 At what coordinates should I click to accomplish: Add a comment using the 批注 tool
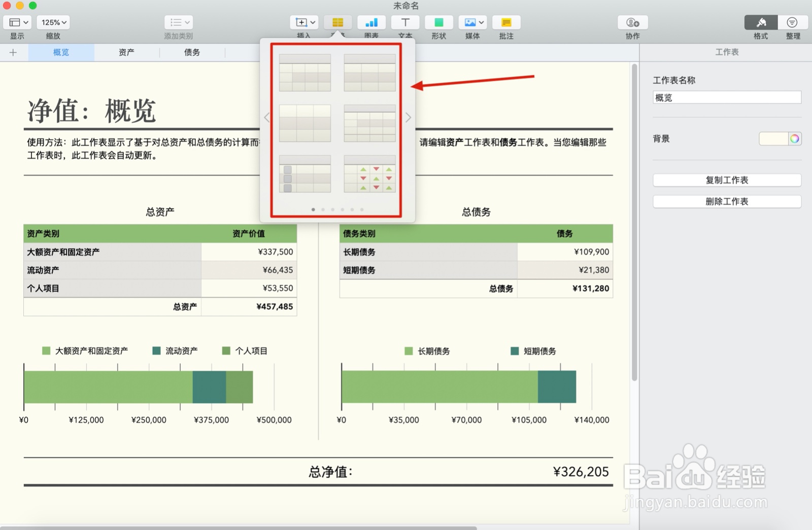click(x=506, y=22)
